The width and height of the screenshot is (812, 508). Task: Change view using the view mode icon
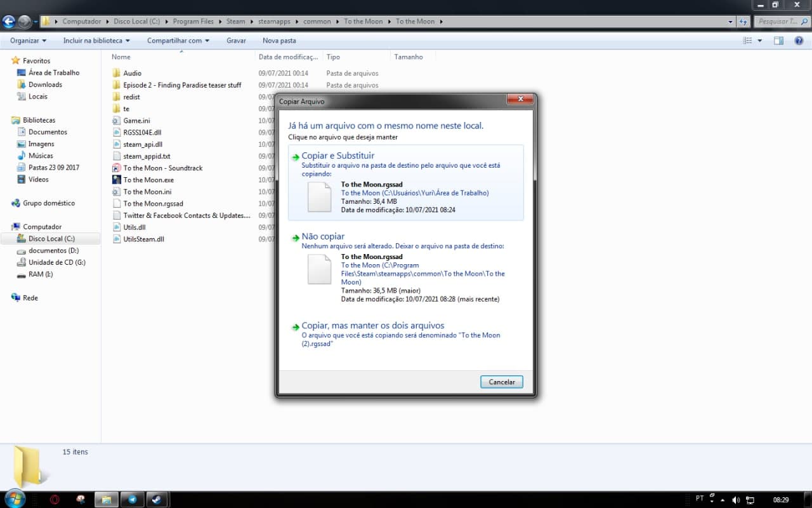point(748,41)
